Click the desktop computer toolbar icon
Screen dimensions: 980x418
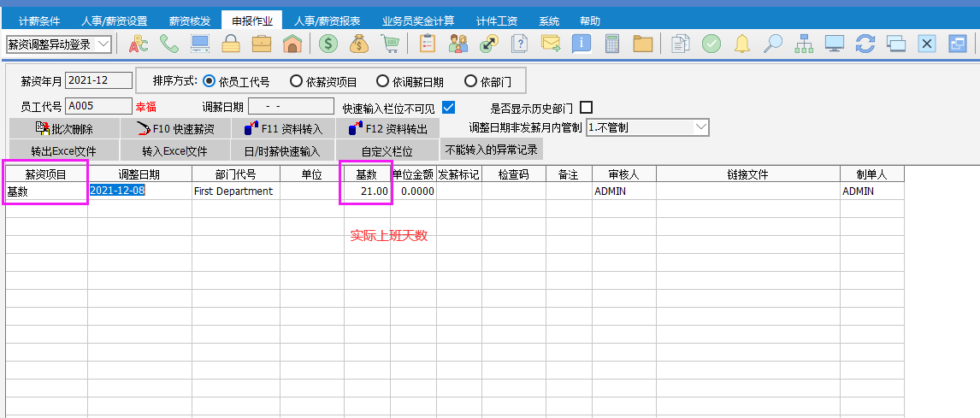[x=200, y=44]
